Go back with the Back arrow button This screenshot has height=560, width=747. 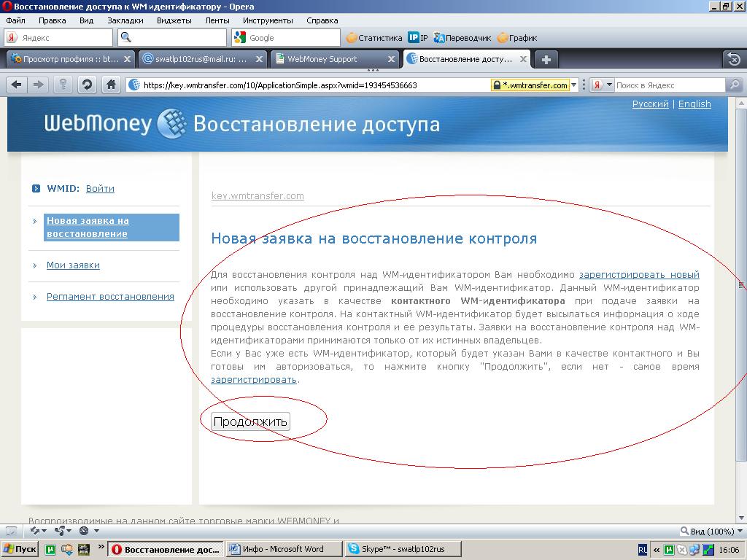coord(16,85)
